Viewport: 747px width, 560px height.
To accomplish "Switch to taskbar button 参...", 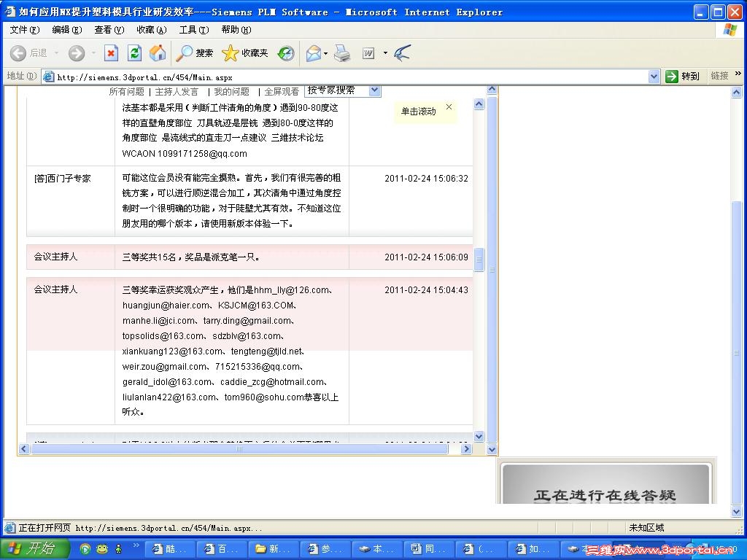I will point(325,549).
